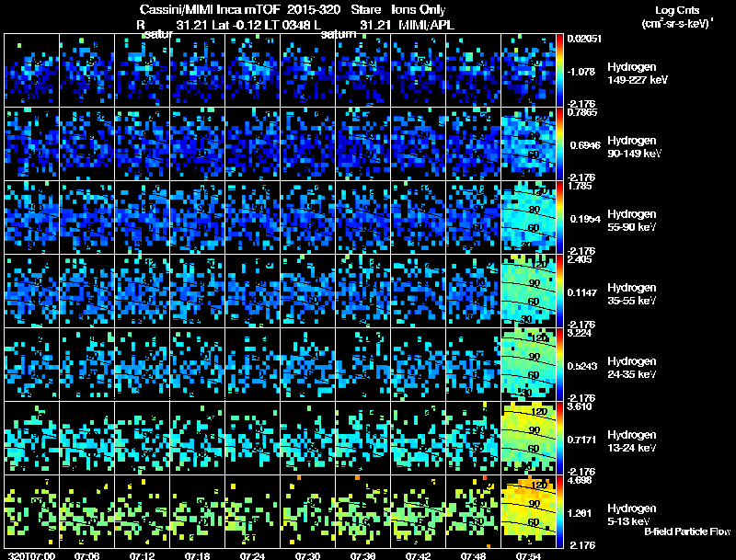
Task: Open the 35-55 keV image at 07:24
Action: click(x=252, y=291)
